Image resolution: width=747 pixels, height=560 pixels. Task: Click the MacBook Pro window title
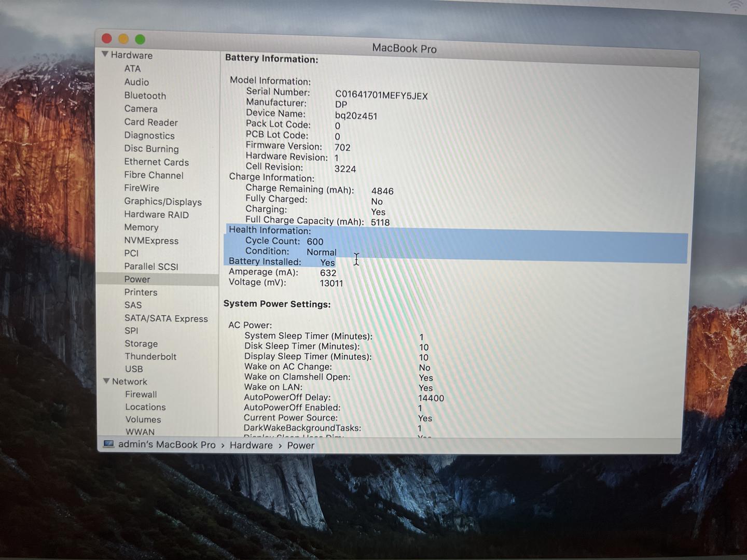(x=404, y=48)
